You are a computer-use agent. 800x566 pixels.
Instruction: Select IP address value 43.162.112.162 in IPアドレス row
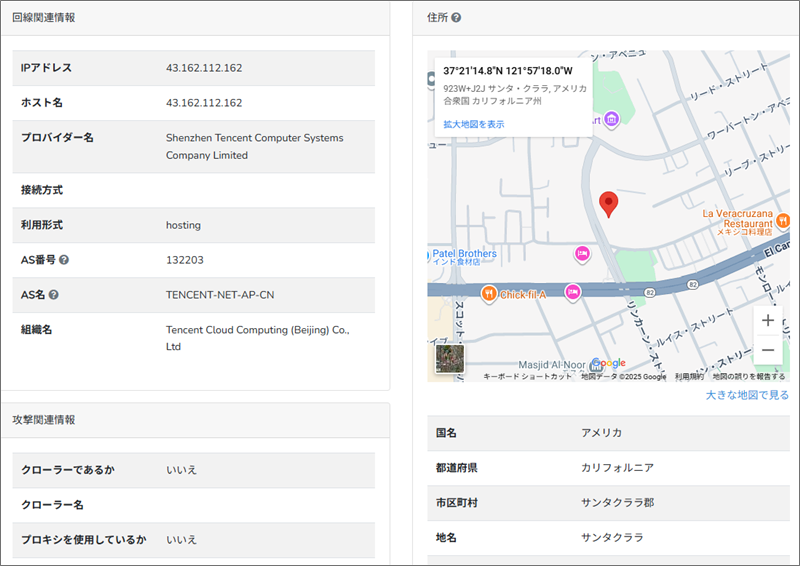tap(204, 68)
